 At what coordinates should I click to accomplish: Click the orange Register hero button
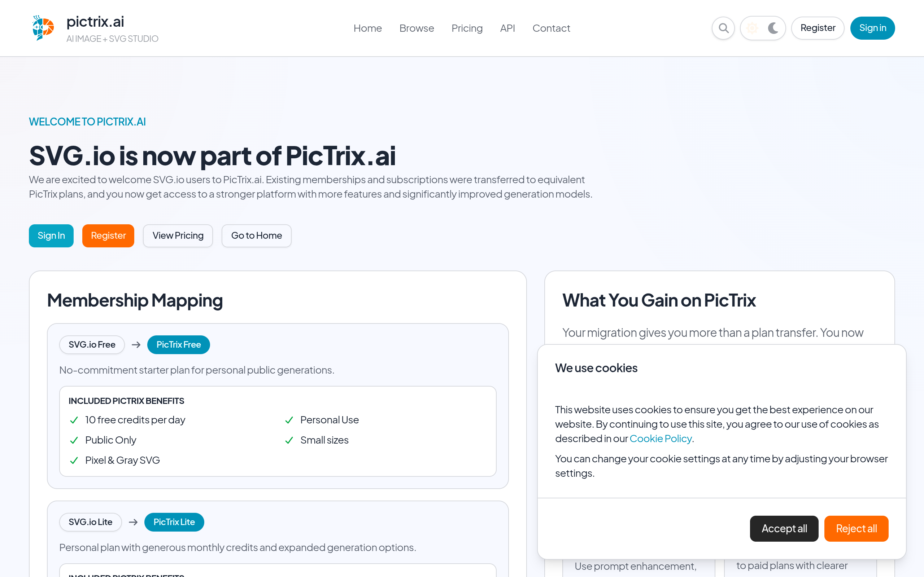click(108, 235)
